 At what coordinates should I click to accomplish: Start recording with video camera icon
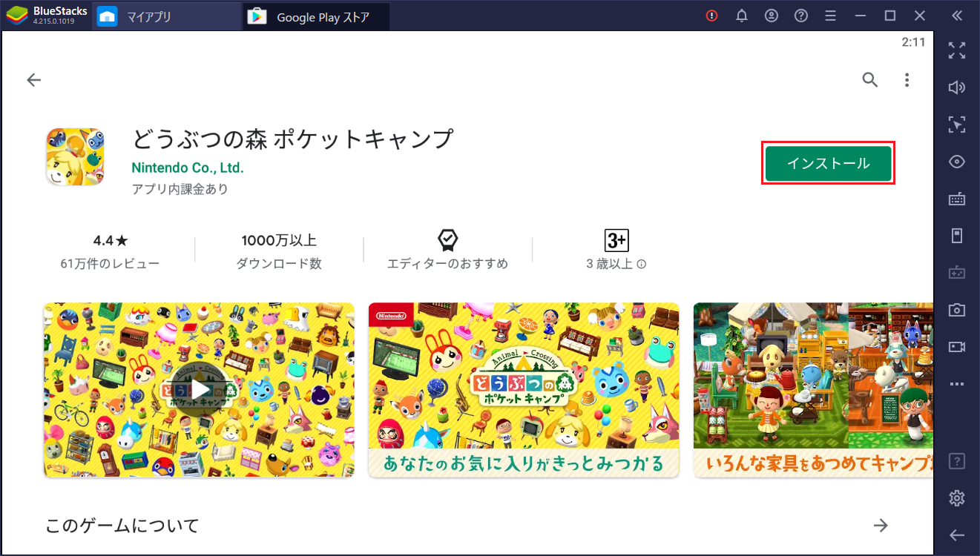tap(957, 347)
